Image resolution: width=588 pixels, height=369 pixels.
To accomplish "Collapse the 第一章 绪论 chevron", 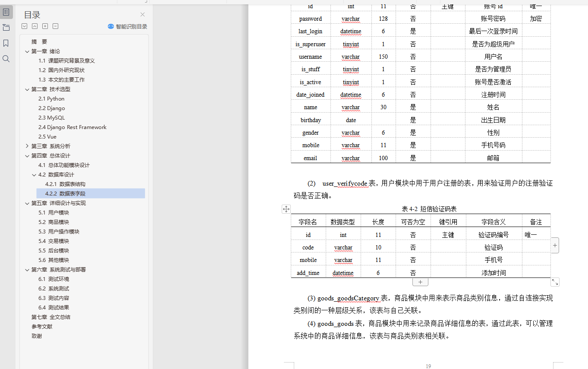I will click(x=27, y=51).
